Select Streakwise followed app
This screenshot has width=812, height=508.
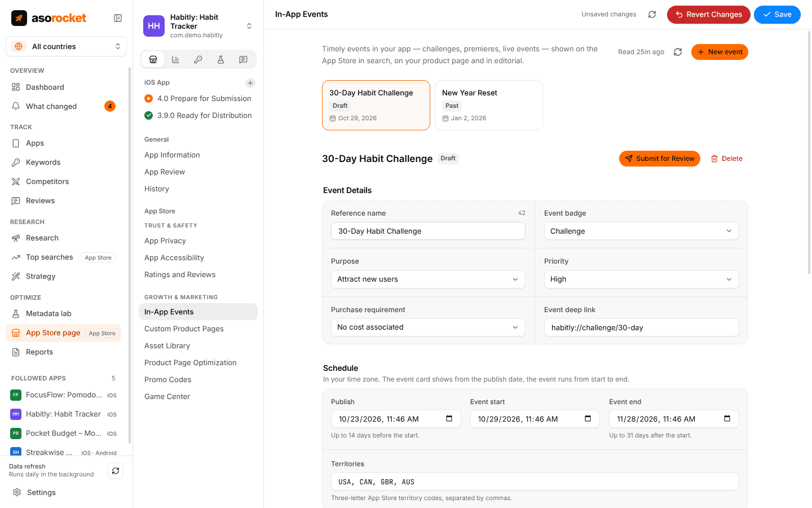64,452
